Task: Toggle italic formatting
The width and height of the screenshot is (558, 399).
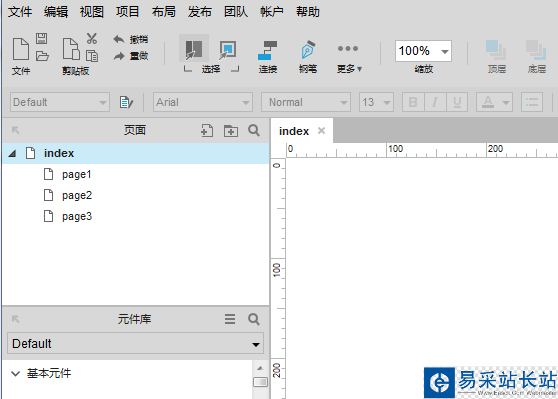Action: click(435, 103)
